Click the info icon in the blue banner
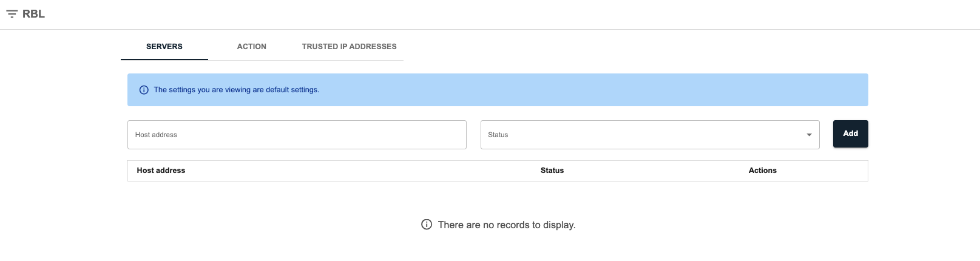The image size is (980, 261). click(144, 90)
